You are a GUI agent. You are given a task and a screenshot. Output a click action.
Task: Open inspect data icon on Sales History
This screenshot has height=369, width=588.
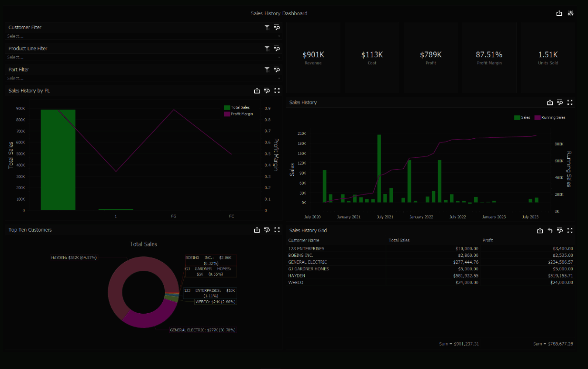(x=560, y=102)
